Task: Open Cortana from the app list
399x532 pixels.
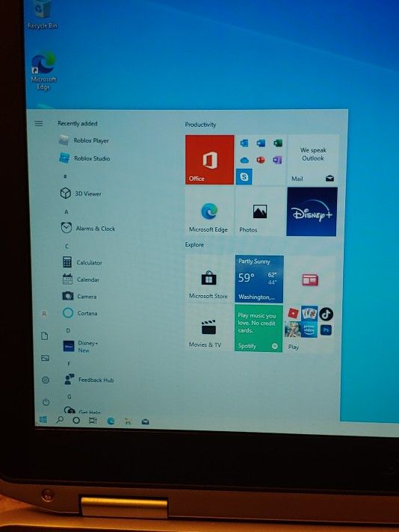Action: pyautogui.click(x=80, y=313)
